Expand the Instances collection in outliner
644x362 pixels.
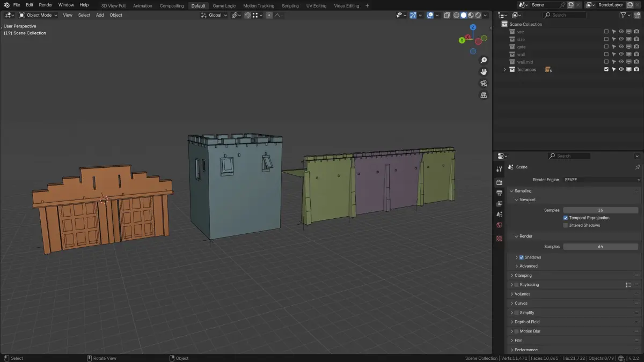pyautogui.click(x=504, y=70)
